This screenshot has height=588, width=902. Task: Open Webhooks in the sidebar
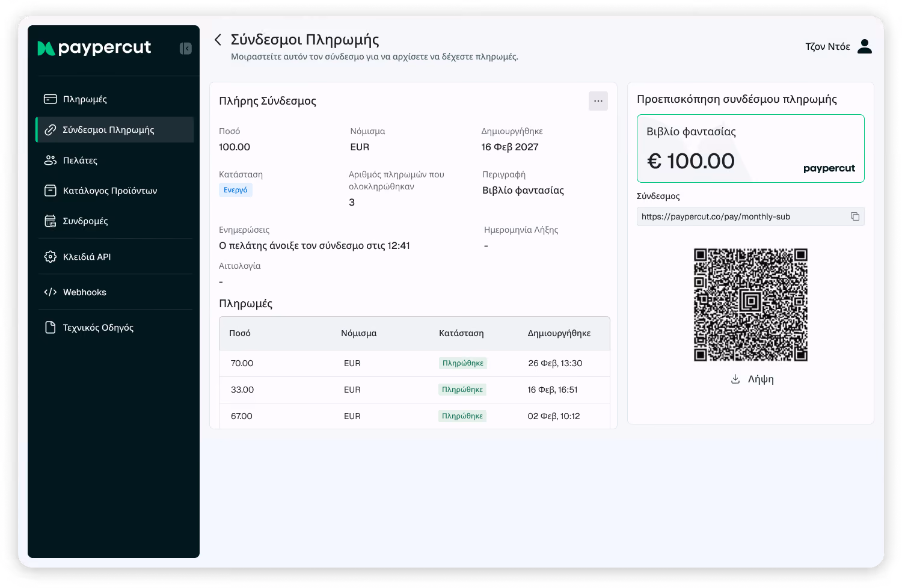[x=114, y=292]
